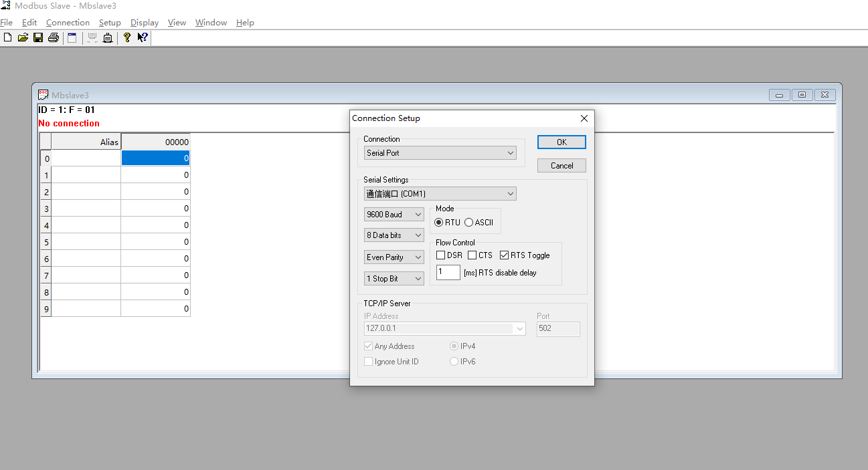
Task: Close the Mbslave3 child window
Action: click(x=825, y=95)
